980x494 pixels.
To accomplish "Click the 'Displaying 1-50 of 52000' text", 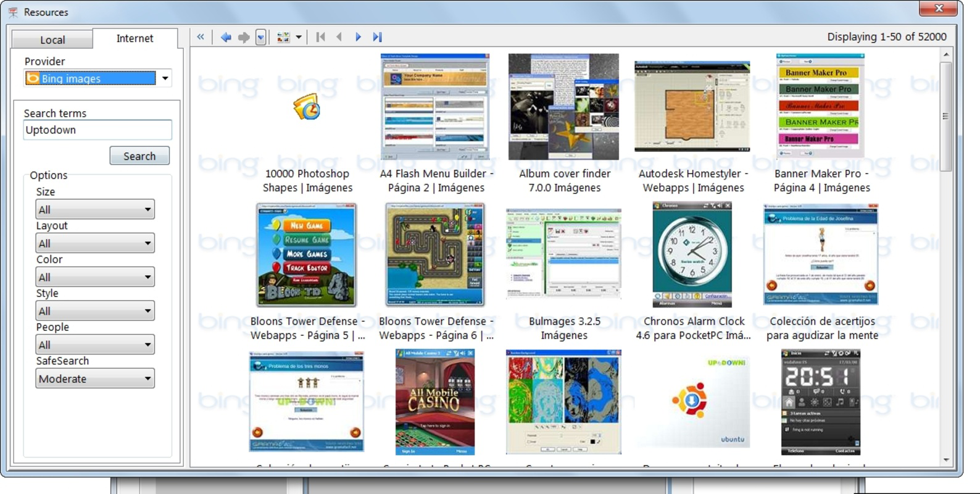I will pos(887,37).
